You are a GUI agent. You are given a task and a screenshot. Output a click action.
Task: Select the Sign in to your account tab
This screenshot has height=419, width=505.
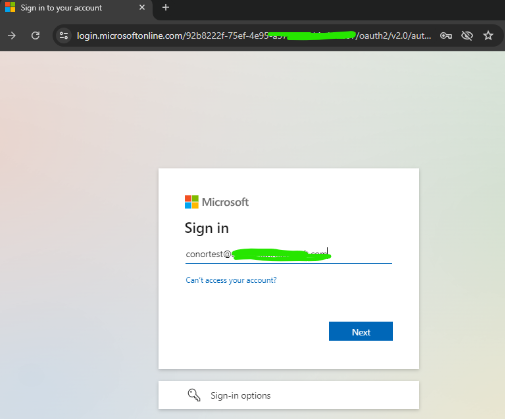76,8
